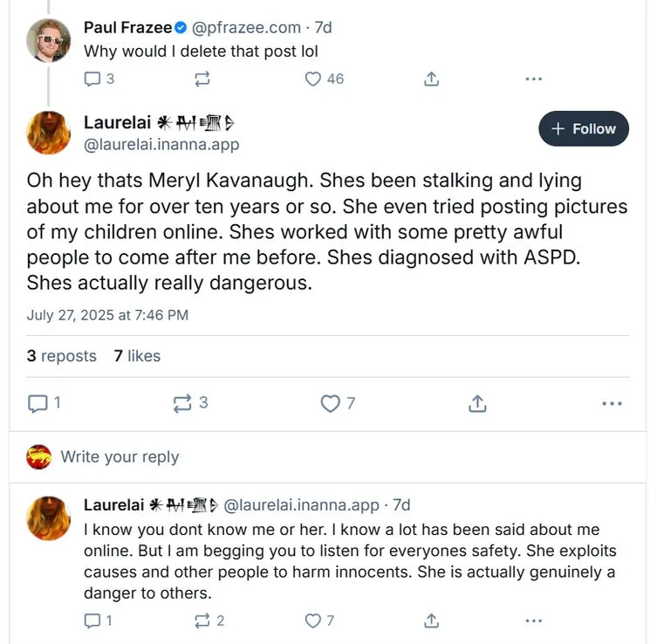View the 7 likes list

[137, 355]
